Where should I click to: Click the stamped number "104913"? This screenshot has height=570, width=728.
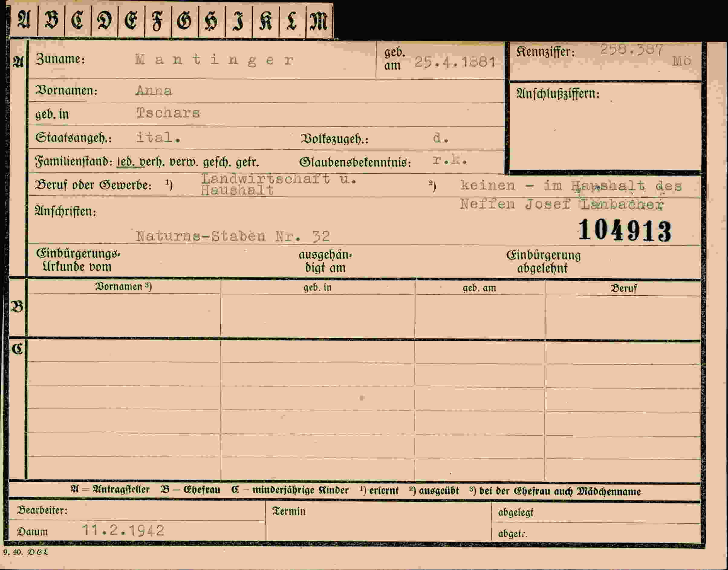625,230
